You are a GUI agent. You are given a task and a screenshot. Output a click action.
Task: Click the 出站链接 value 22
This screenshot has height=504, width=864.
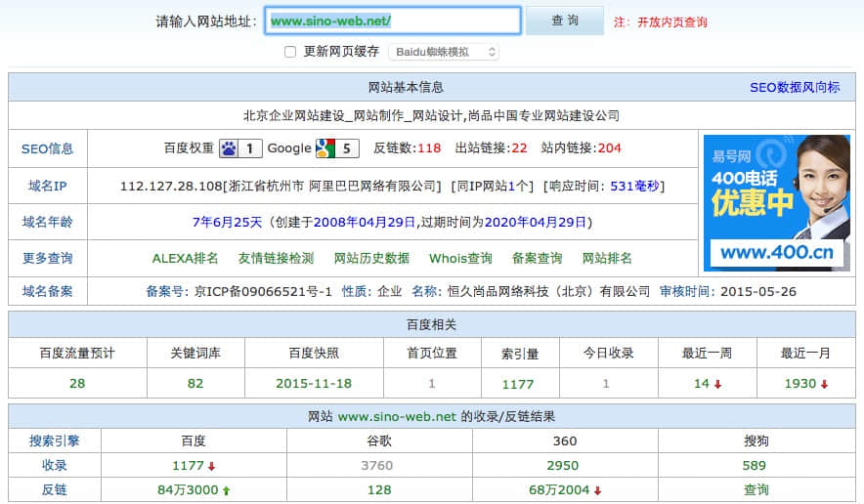[519, 148]
